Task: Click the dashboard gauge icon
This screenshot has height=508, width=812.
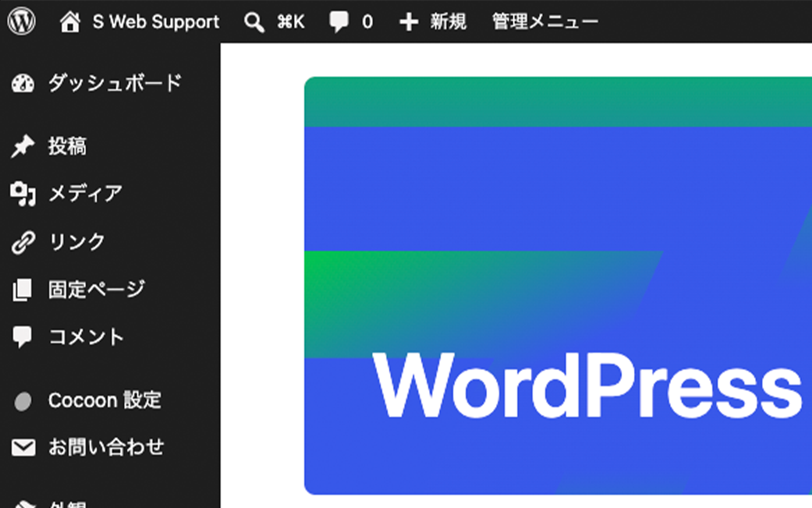Action: [x=23, y=83]
